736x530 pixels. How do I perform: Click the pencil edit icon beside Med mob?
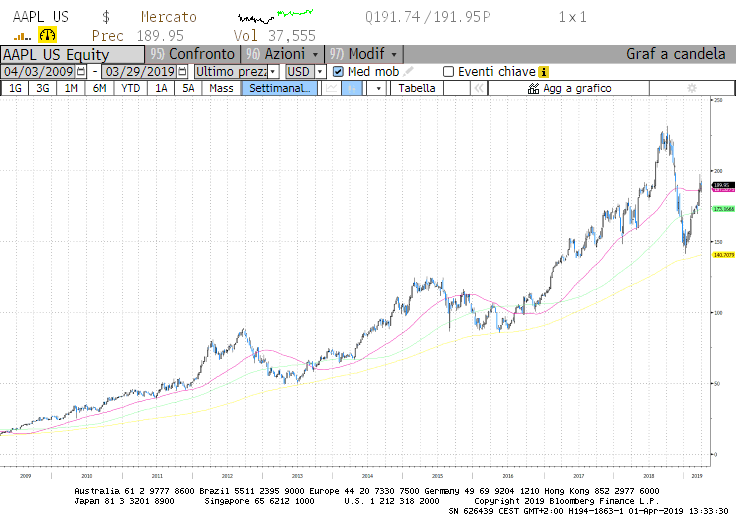(x=408, y=71)
